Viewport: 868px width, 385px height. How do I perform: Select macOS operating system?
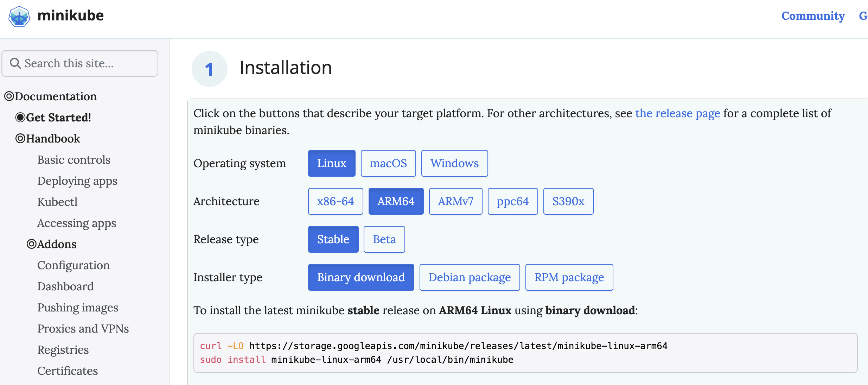tap(388, 163)
